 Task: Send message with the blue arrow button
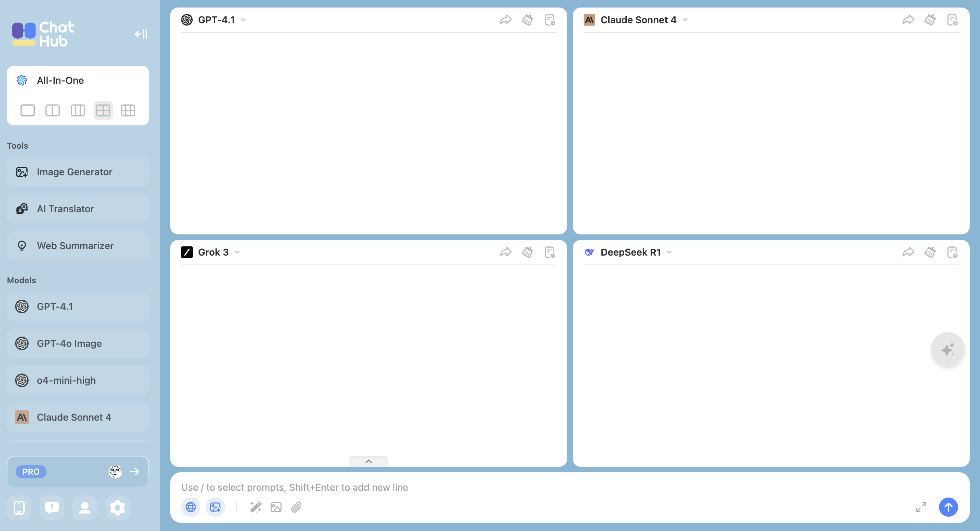(948, 507)
